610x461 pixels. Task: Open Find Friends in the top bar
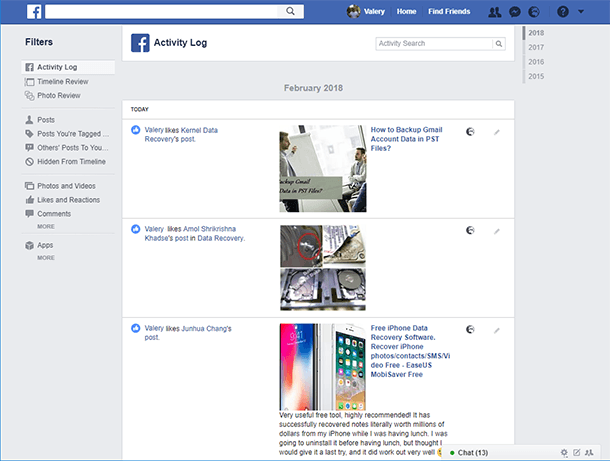pos(449,12)
